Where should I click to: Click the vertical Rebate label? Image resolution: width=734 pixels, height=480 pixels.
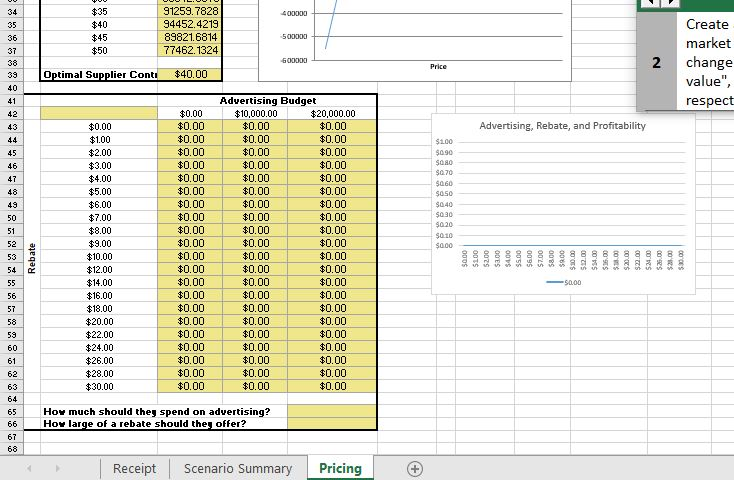(32, 258)
